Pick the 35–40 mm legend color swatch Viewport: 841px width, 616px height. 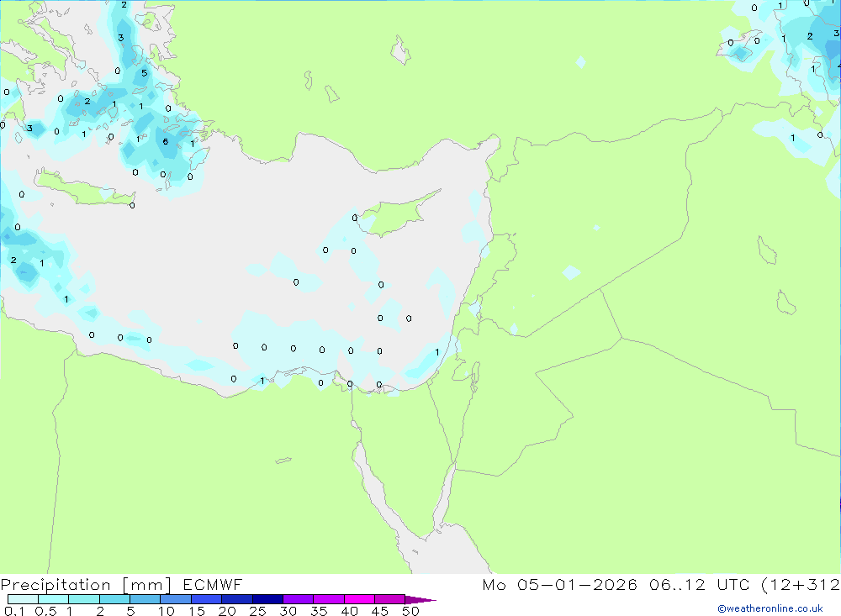328,599
